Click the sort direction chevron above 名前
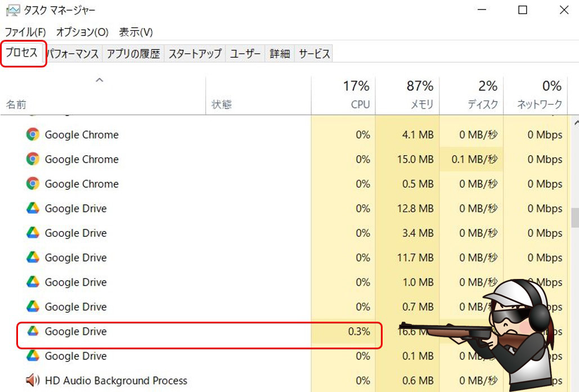 100,80
